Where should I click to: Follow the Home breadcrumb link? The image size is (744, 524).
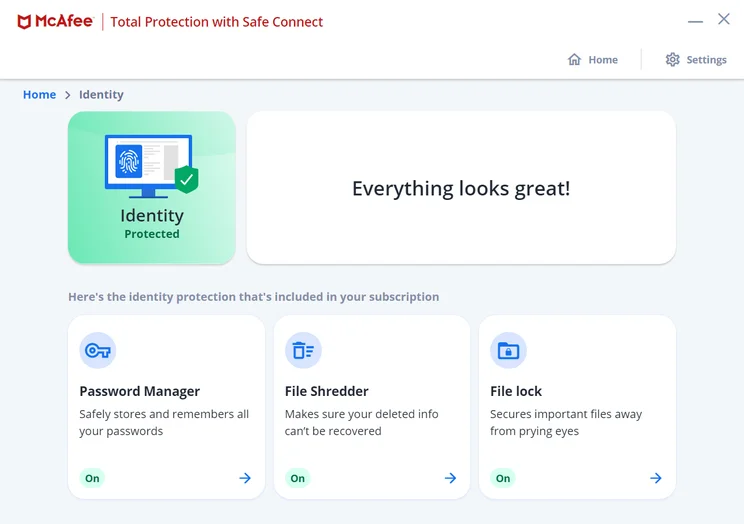[39, 94]
